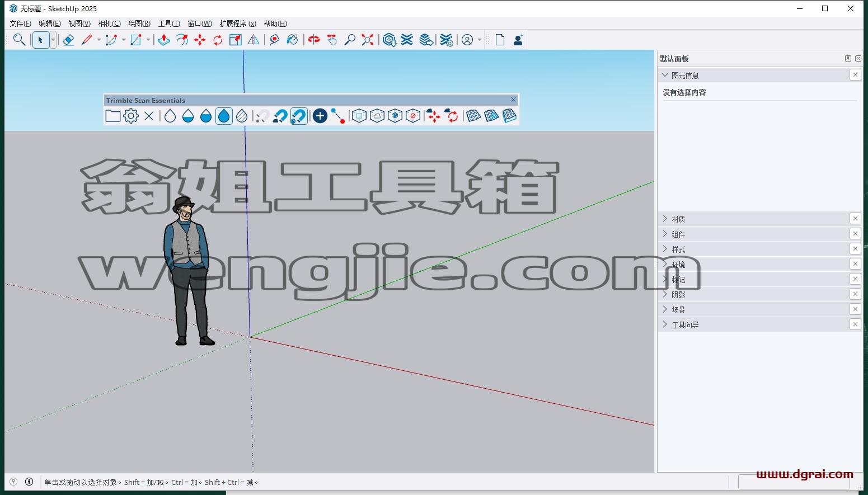The image size is (868, 495).
Task: Open the 3D Warehouse
Action: 390,40
